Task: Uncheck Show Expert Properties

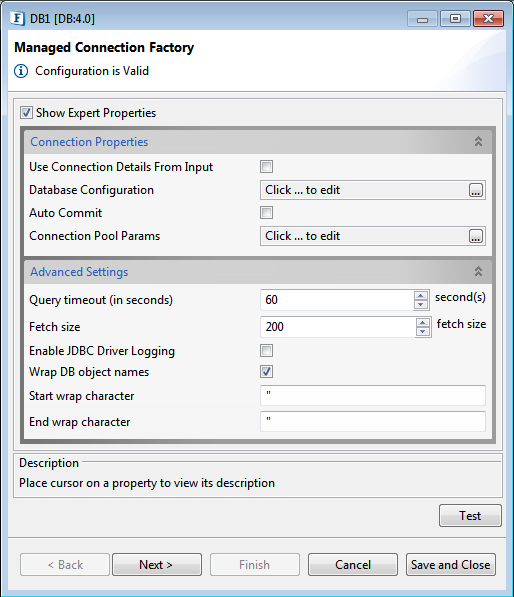Action: [x=26, y=113]
